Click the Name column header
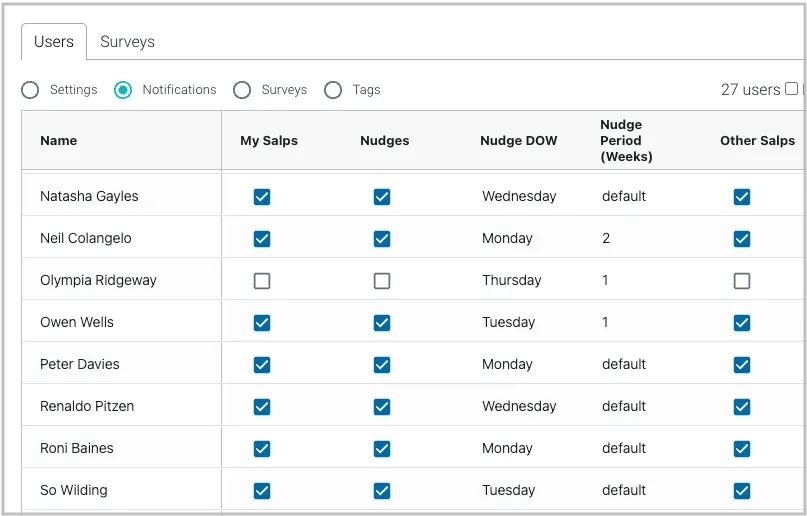The image size is (807, 516). [59, 140]
